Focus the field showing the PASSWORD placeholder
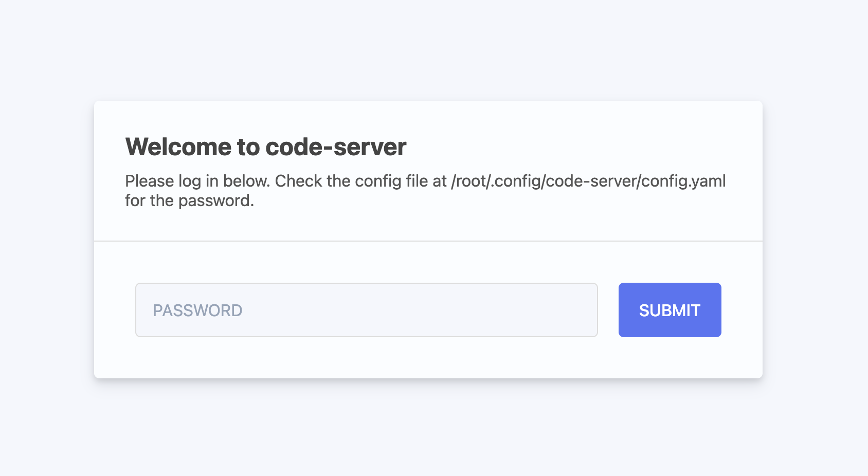Viewport: 868px width, 476px height. pyautogui.click(x=366, y=310)
